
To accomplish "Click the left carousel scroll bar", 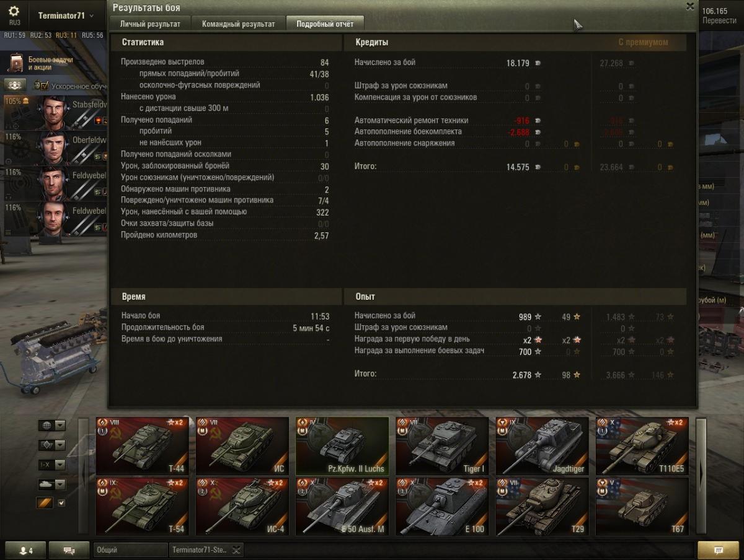I will click(82, 476).
